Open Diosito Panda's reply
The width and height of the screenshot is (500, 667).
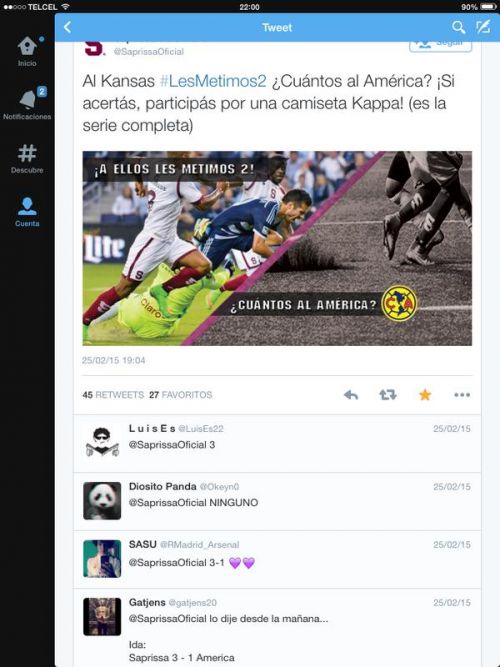[277, 502]
